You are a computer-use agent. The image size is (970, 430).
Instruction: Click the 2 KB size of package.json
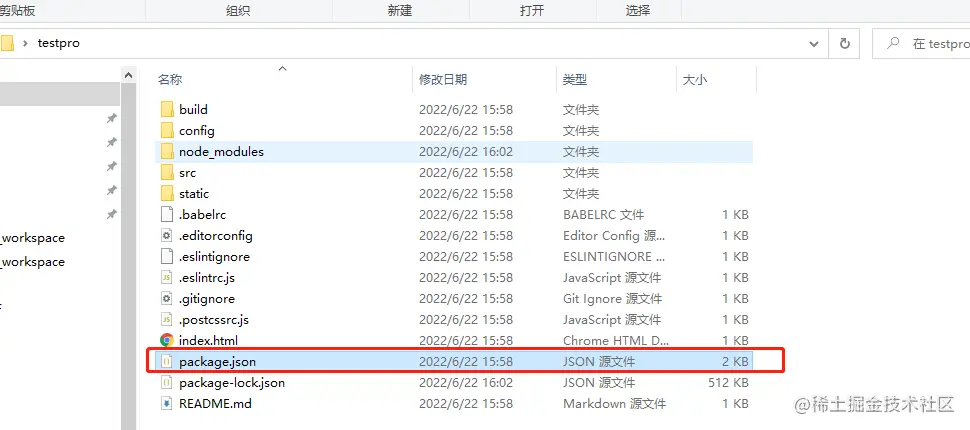(x=734, y=362)
